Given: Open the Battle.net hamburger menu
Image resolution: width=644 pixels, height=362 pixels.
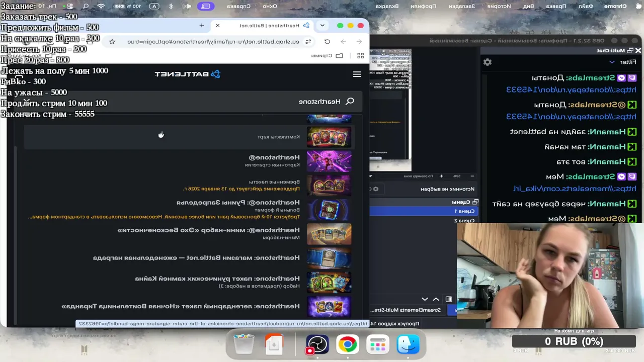Looking at the screenshot, I should point(357,74).
